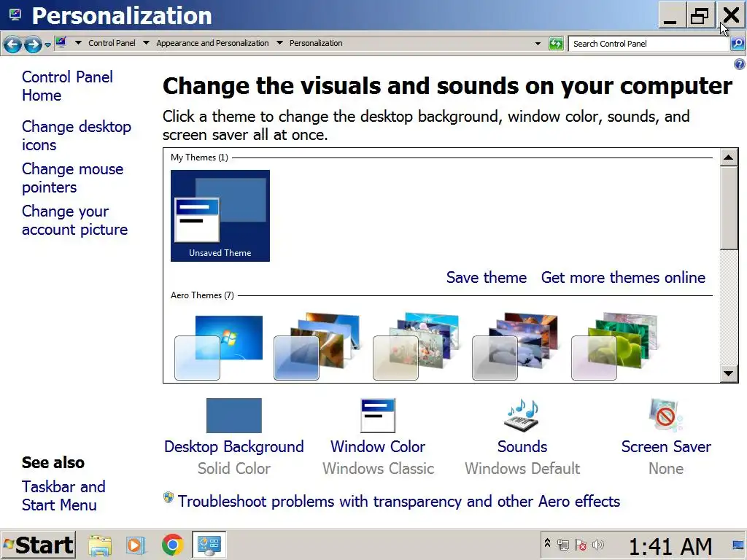Image resolution: width=747 pixels, height=560 pixels.
Task: Open the blue Help icon
Action: coord(740,64)
